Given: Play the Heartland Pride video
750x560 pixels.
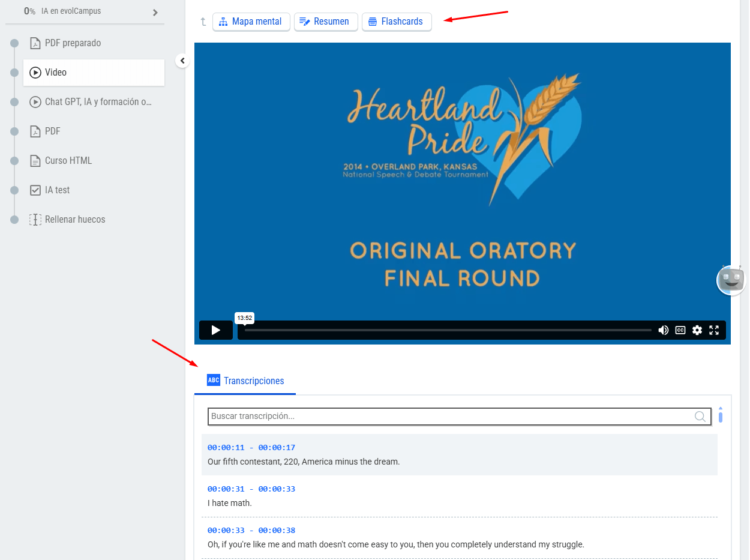Looking at the screenshot, I should click(215, 330).
